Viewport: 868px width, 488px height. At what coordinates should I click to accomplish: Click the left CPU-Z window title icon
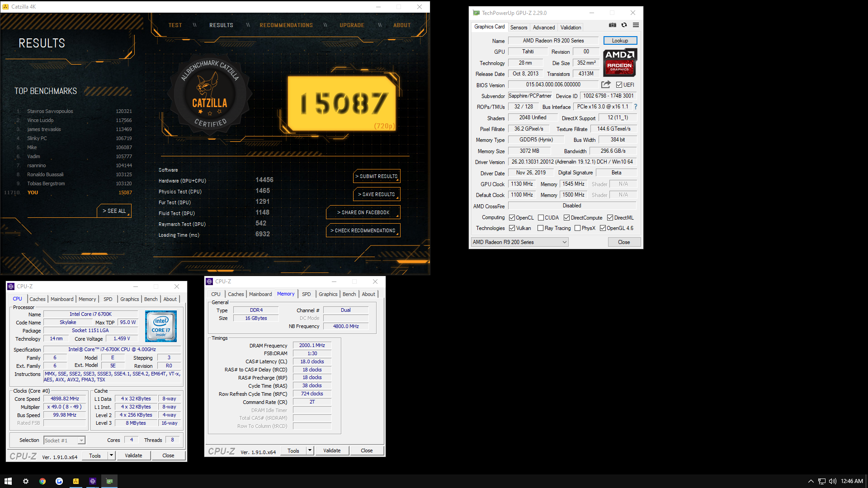pos(11,286)
